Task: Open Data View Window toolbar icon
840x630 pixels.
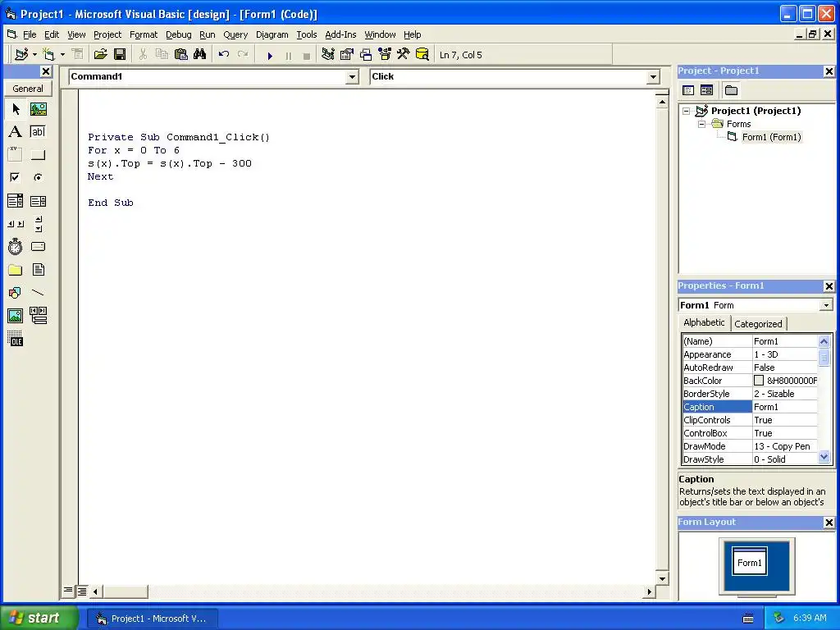Action: point(422,55)
